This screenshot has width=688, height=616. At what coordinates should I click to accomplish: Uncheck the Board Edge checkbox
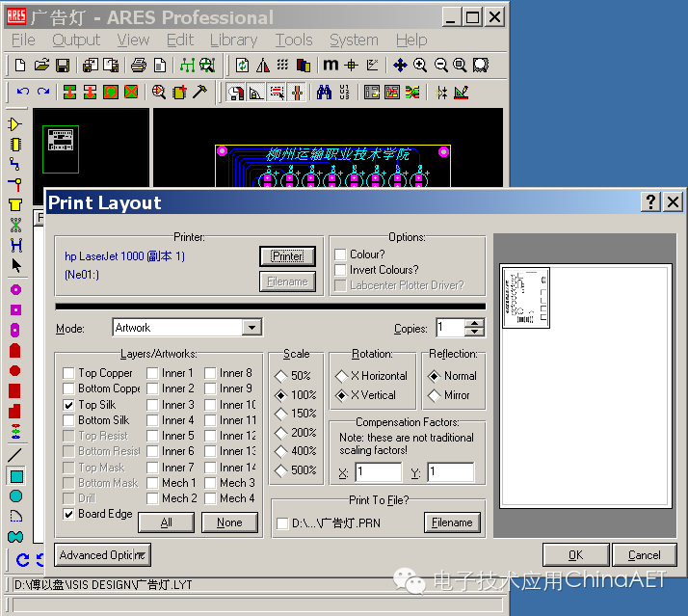pos(68,514)
